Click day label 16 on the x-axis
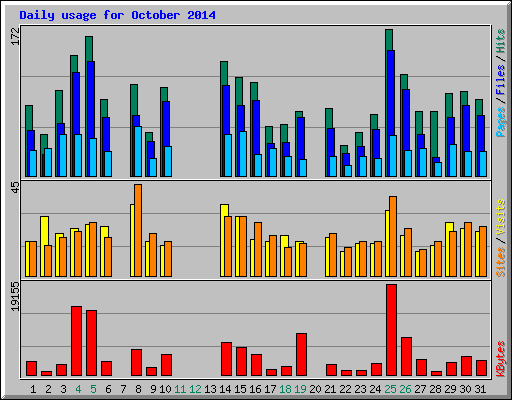 click(x=255, y=389)
